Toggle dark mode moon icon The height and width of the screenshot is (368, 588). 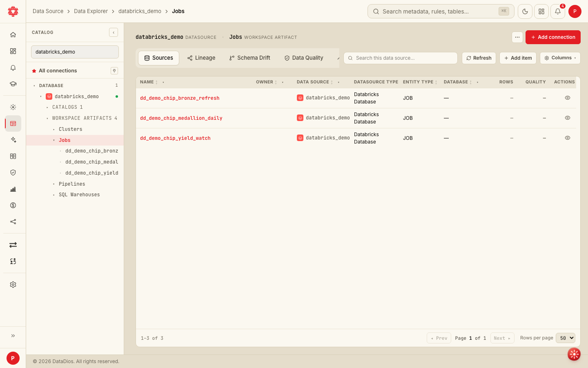(x=525, y=11)
